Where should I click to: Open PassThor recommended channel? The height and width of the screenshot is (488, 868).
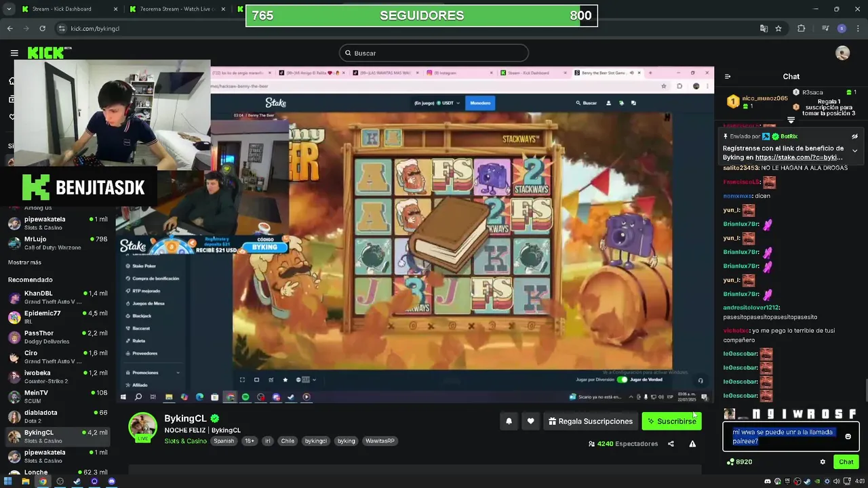(58, 337)
